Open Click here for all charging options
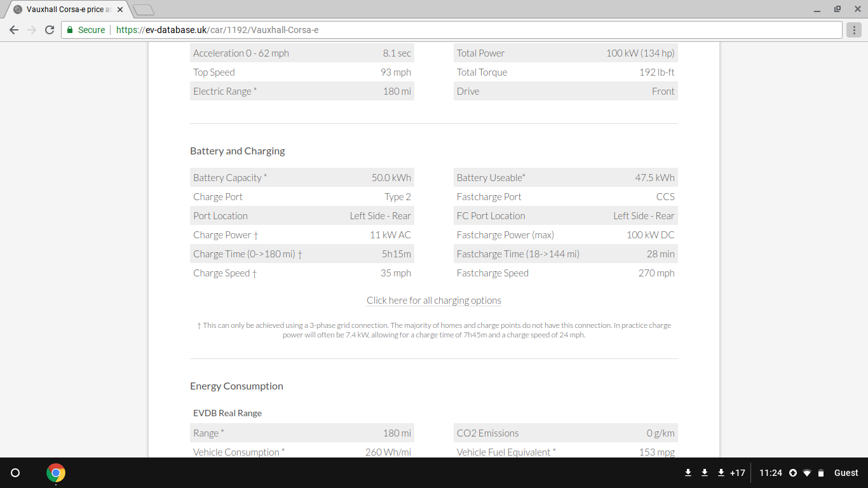Image resolution: width=868 pixels, height=488 pixels. coord(434,301)
